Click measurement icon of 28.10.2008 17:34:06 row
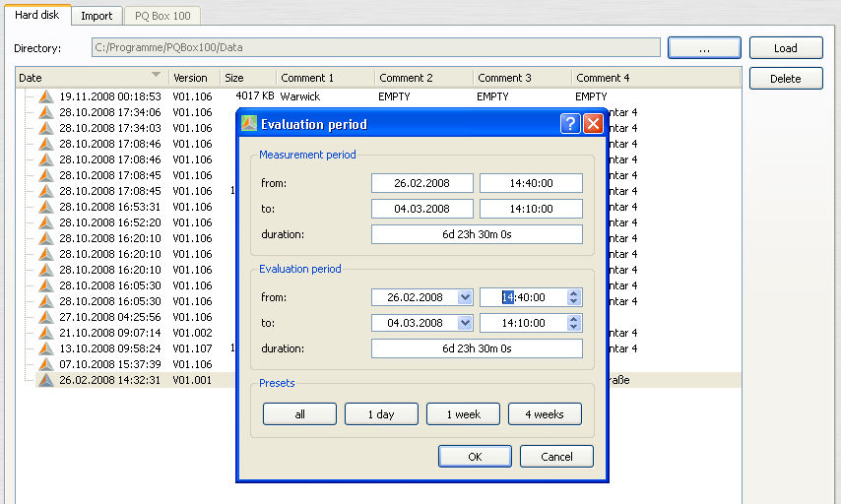 (46, 112)
